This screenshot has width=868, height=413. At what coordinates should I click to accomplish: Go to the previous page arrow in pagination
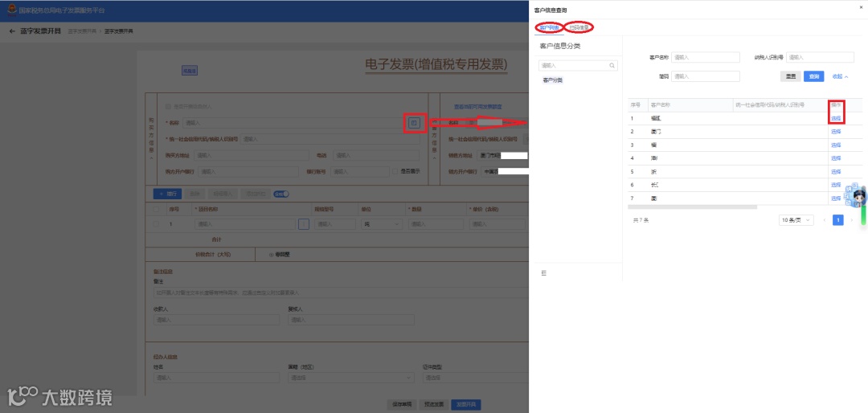825,220
